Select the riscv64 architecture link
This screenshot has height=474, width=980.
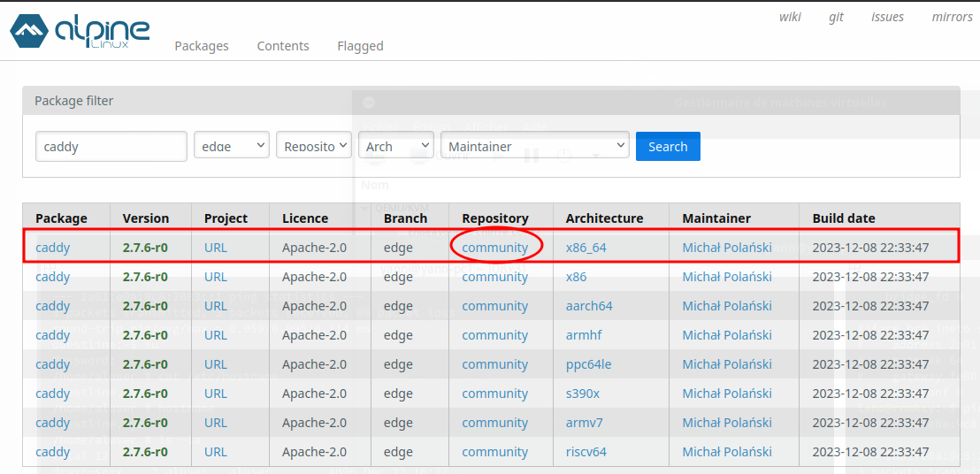[586, 452]
